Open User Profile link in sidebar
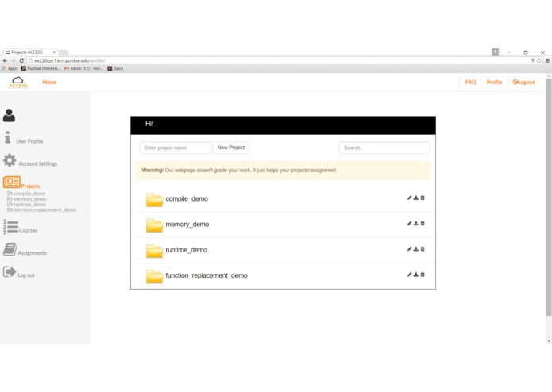This screenshot has width=552, height=392. click(x=29, y=141)
